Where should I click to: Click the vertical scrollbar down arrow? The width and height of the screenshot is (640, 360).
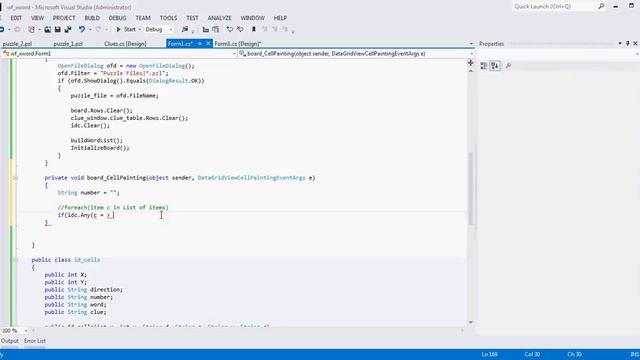point(471,322)
